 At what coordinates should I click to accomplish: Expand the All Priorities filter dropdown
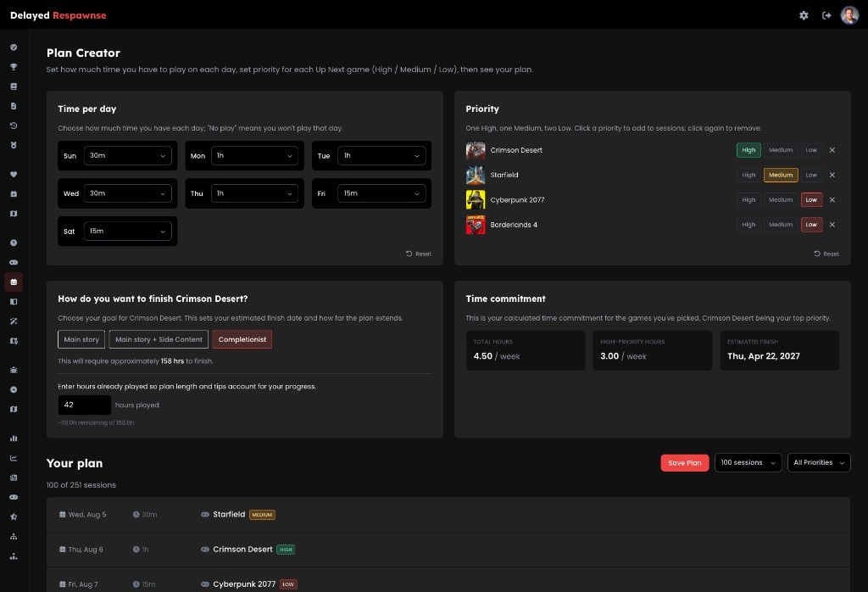click(819, 462)
